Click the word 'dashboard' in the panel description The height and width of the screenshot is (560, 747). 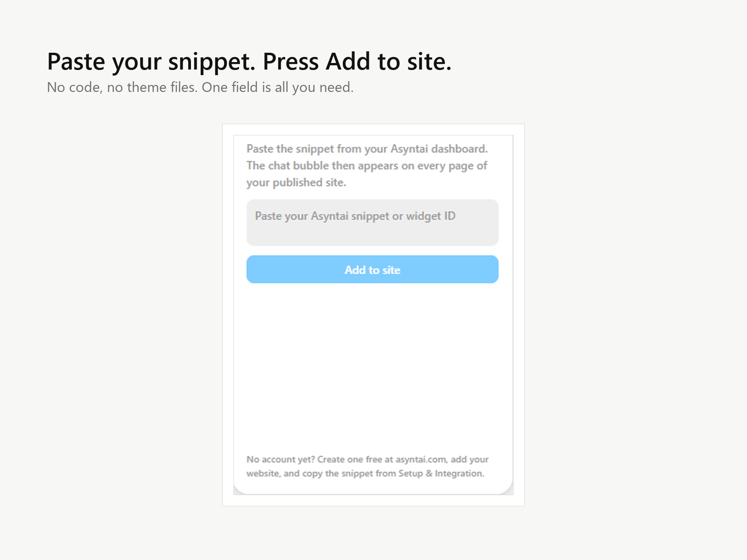point(459,149)
